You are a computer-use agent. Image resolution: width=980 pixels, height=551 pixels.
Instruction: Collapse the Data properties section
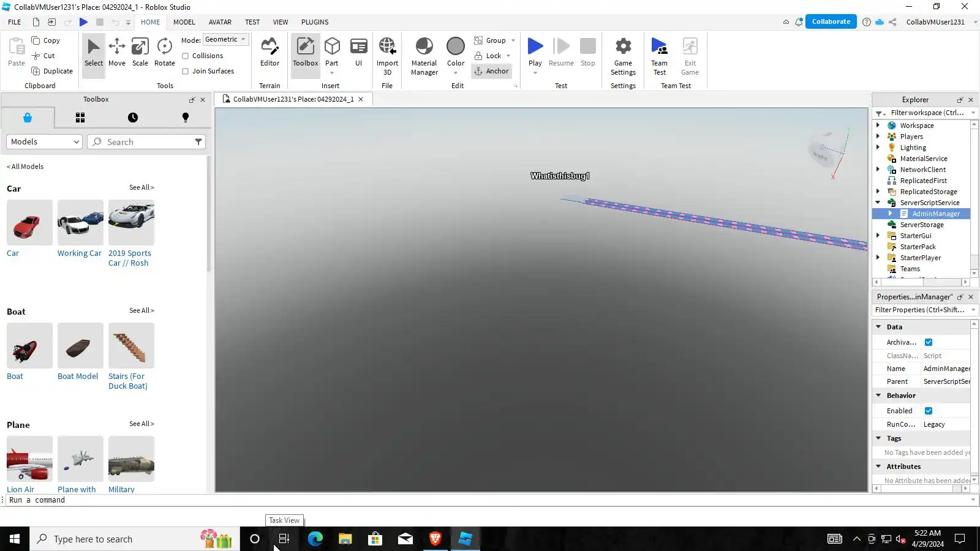pyautogui.click(x=878, y=327)
